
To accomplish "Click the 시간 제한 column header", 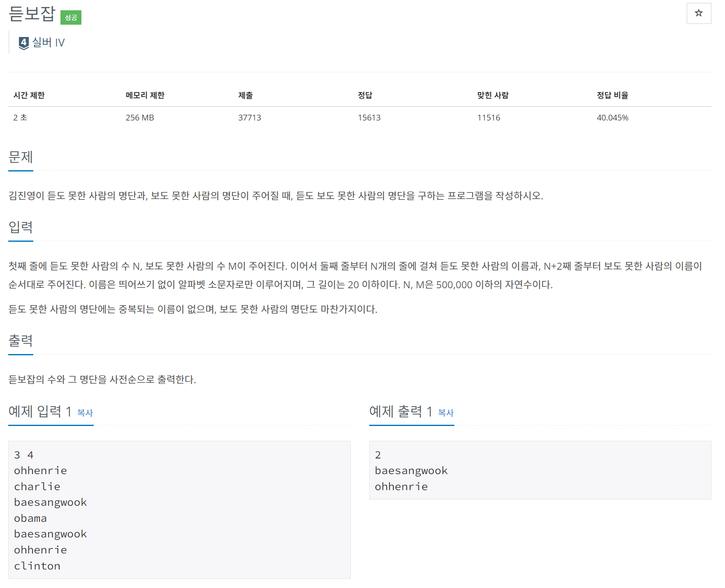I will point(29,95).
